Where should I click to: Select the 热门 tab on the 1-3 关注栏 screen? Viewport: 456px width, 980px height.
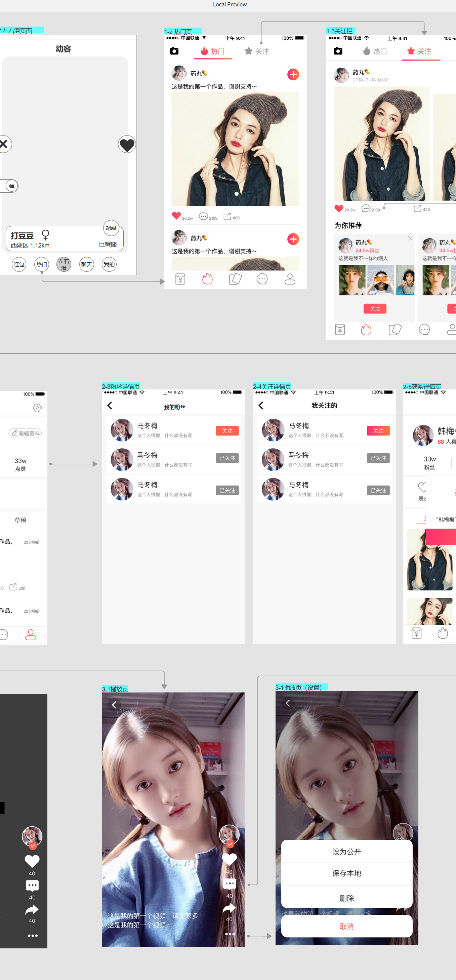pos(375,51)
